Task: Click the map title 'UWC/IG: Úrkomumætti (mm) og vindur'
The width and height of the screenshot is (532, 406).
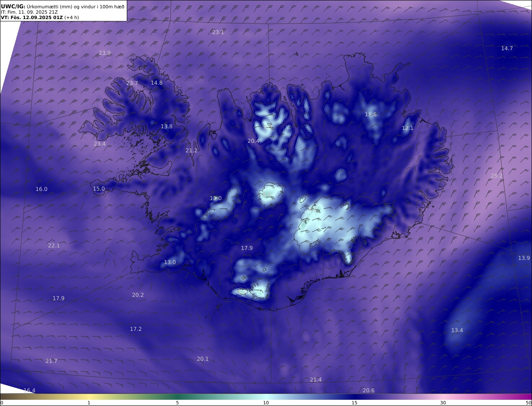Action: 63,6
